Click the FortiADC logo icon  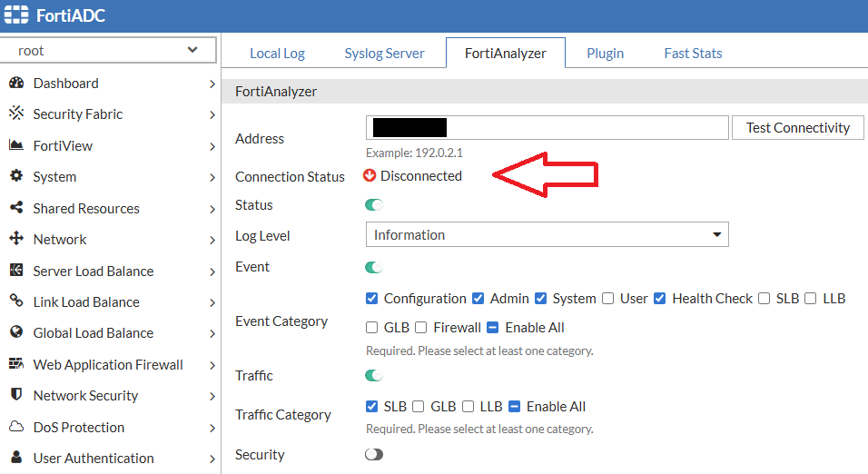pyautogui.click(x=16, y=15)
